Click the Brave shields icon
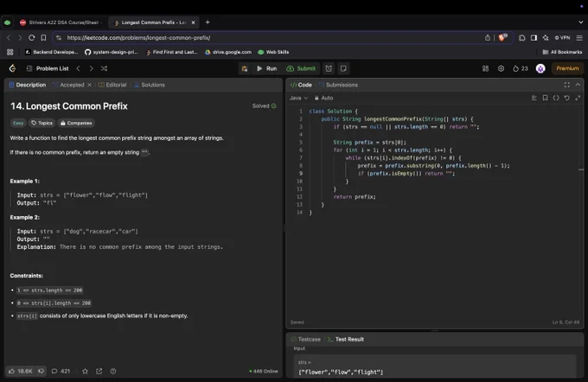The height and width of the screenshot is (382, 588). coord(502,37)
